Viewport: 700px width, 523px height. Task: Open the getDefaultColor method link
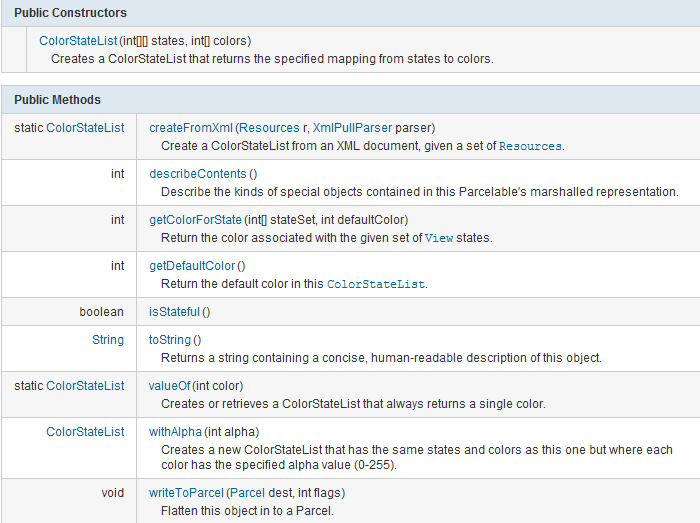click(192, 265)
